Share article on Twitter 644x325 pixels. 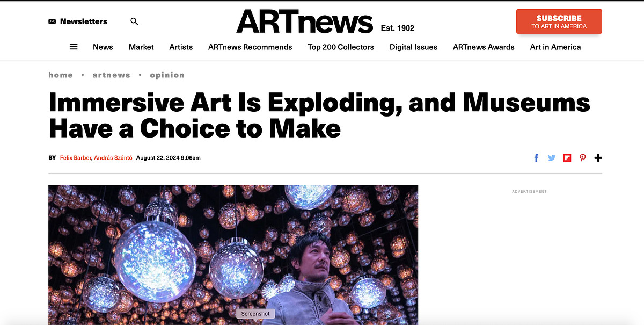tap(552, 158)
